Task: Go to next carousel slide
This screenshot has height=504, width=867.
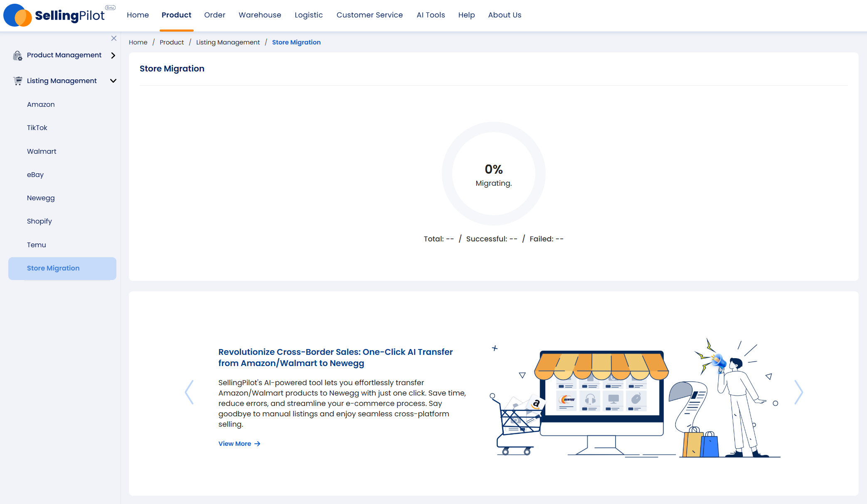Action: pos(798,392)
